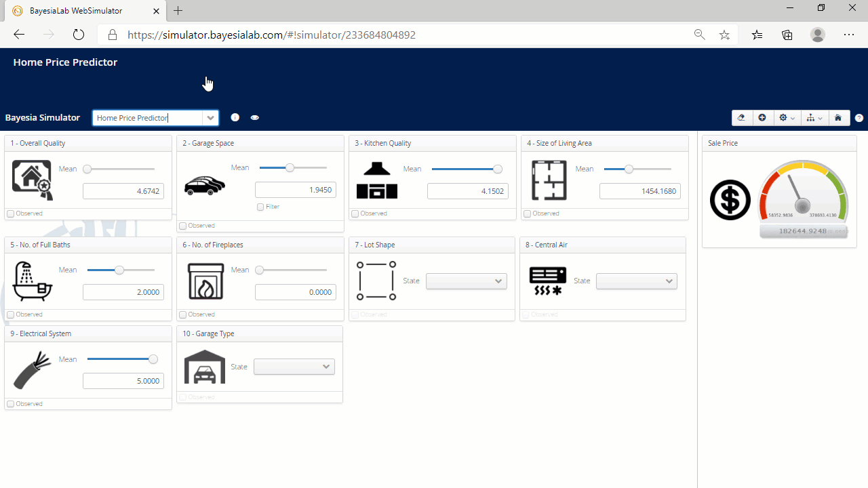The image size is (868, 488).
Task: Open browser profile avatar
Action: pos(818,35)
